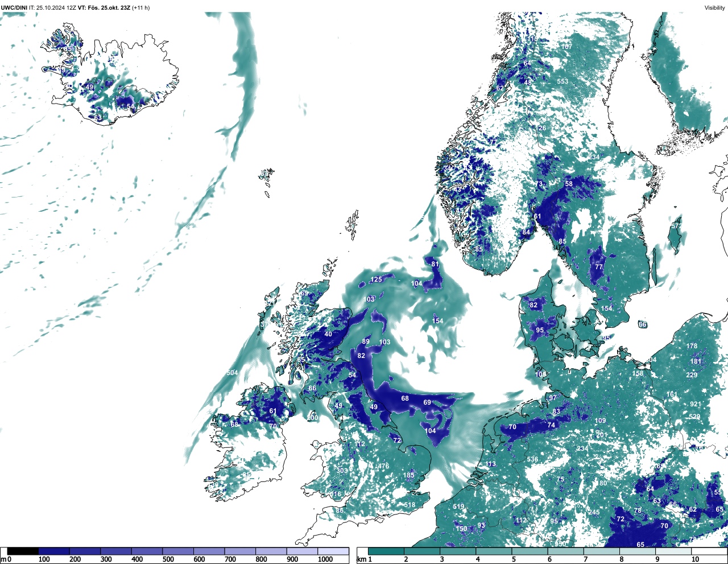Click the '1000' tick on the meter legend
Viewport: 728px width, 564px height.
point(325,559)
